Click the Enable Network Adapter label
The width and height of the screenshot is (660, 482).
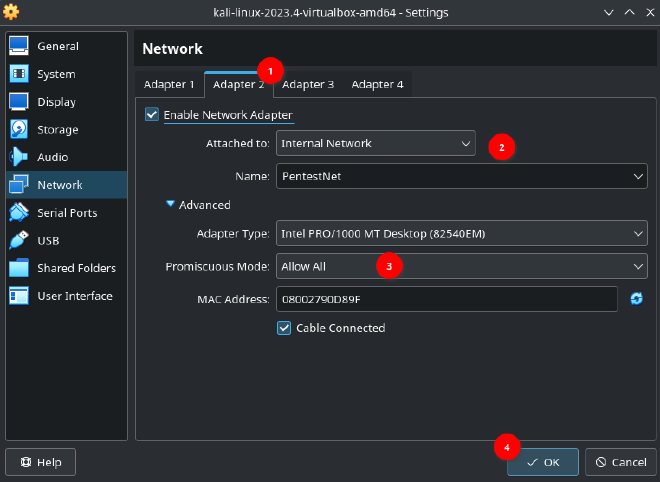point(228,115)
